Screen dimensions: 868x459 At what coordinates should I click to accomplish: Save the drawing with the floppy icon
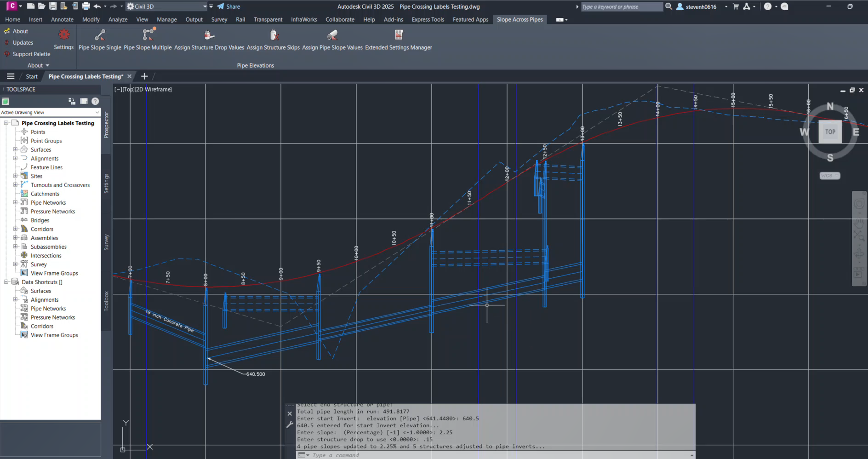(53, 6)
